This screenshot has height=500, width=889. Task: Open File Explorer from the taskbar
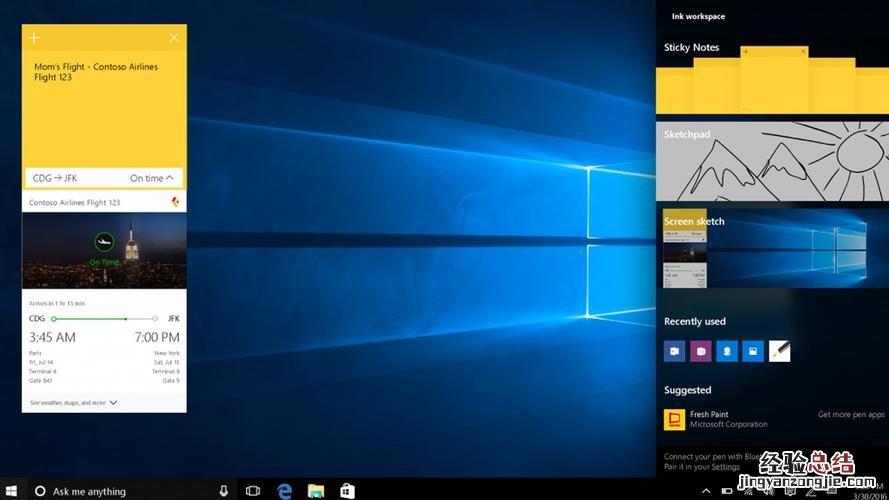pyautogui.click(x=316, y=491)
